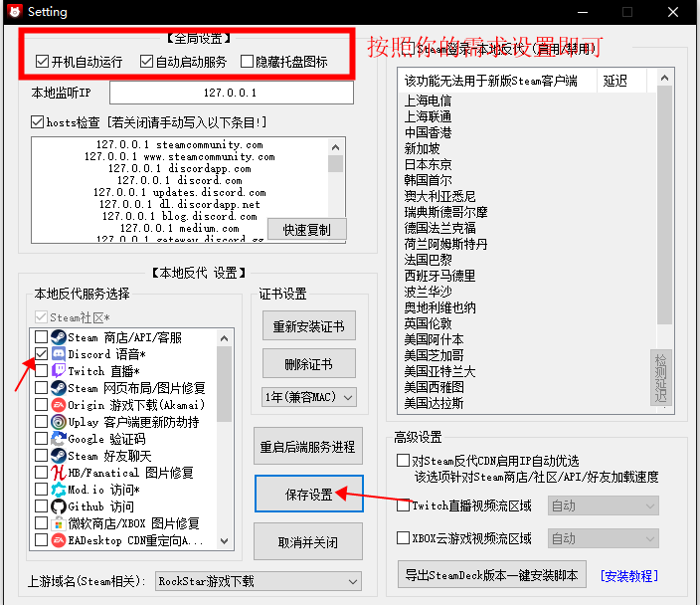Click the HB/Fanatical icon
Image resolution: width=700 pixels, height=605 pixels.
pyautogui.click(x=59, y=473)
